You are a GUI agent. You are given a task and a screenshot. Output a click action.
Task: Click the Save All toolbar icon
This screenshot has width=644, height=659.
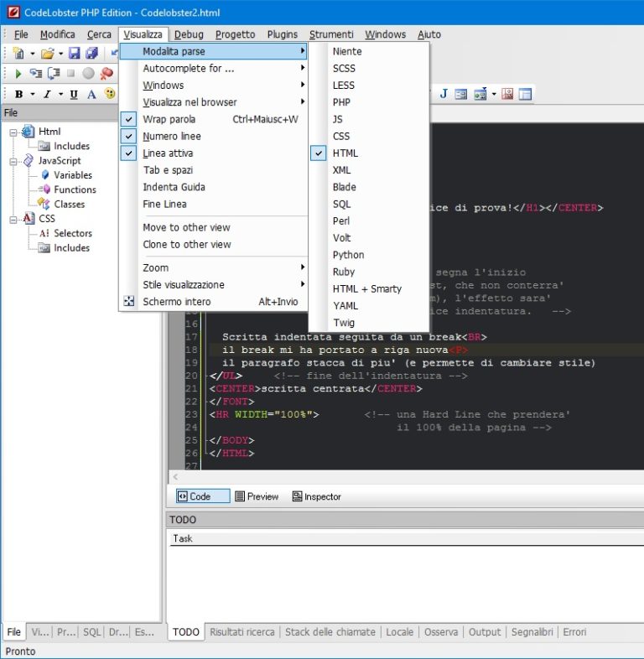(91, 54)
